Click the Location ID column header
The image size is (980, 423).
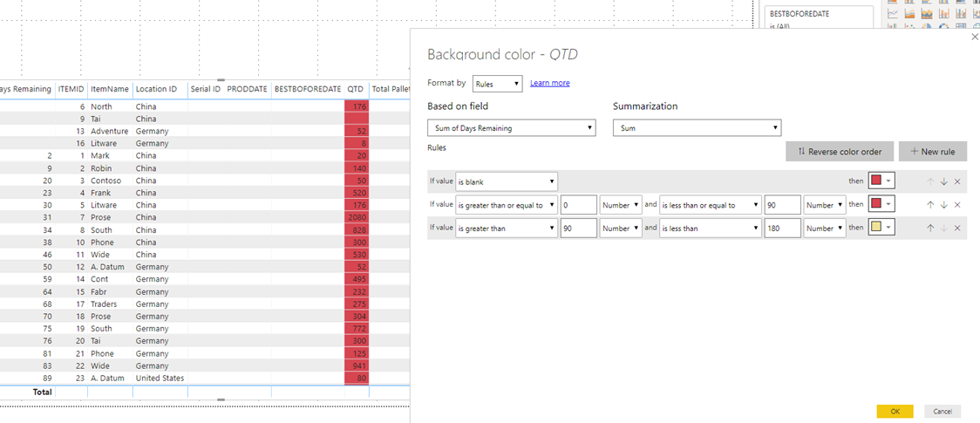point(156,89)
